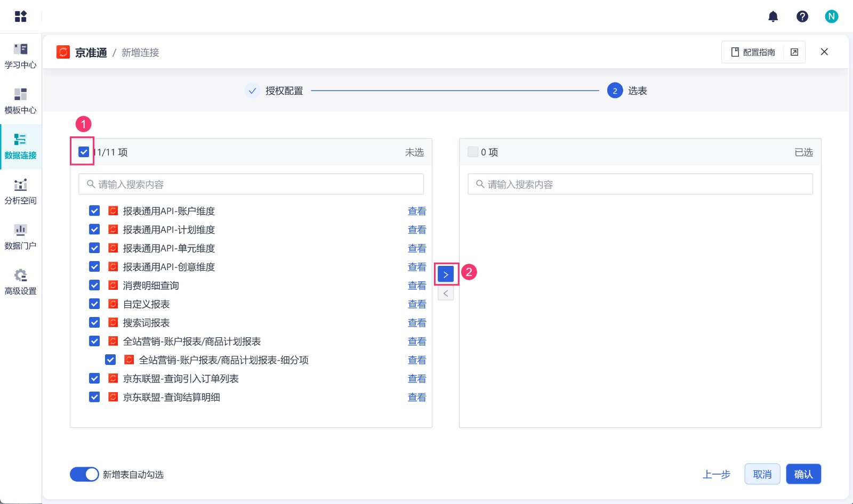Click 报表通用API-单元维度 row icon
This screenshot has height=504, width=853.
pyautogui.click(x=113, y=248)
